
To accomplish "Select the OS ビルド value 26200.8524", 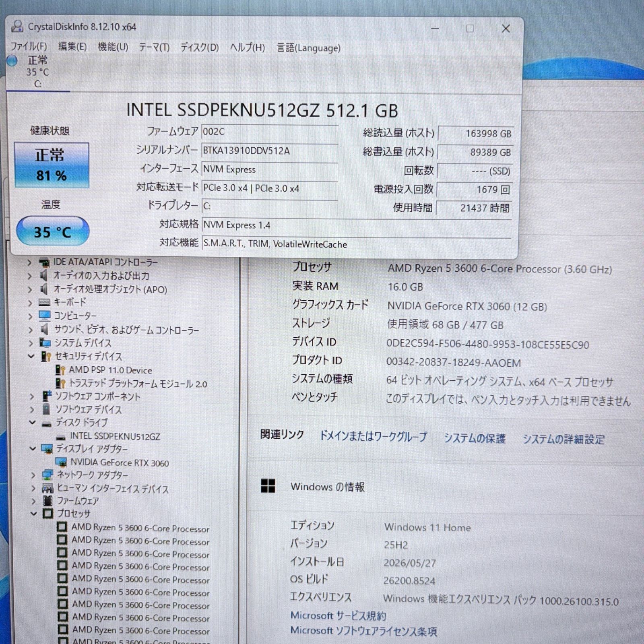I will pyautogui.click(x=409, y=581).
